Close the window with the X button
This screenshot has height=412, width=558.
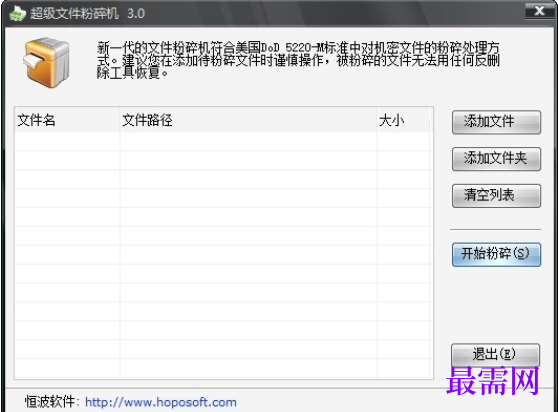pos(539,11)
